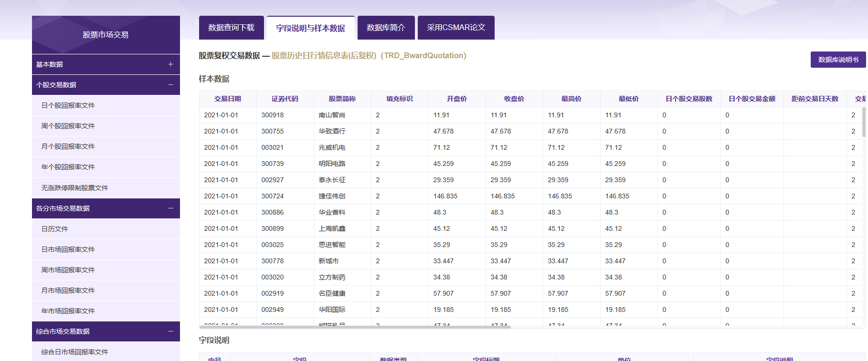Switch to the 数据库简介 tab
Screen dimensions: 868x361
386,28
